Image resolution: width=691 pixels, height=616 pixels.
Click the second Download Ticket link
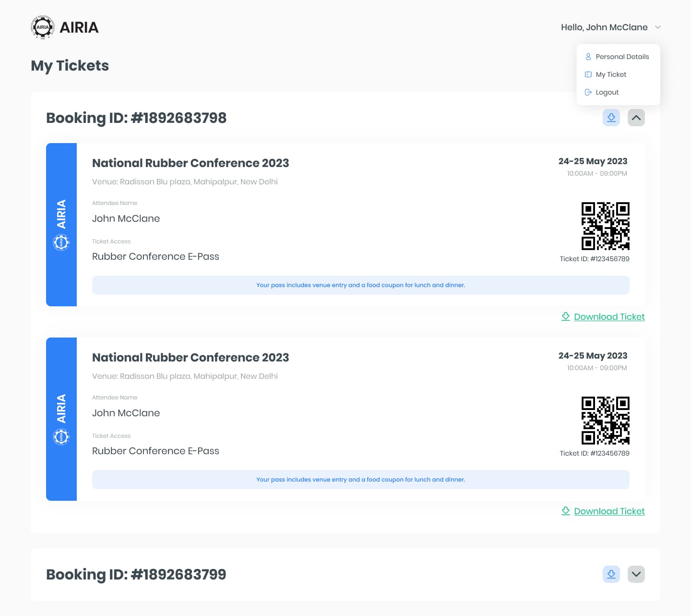pyautogui.click(x=609, y=511)
